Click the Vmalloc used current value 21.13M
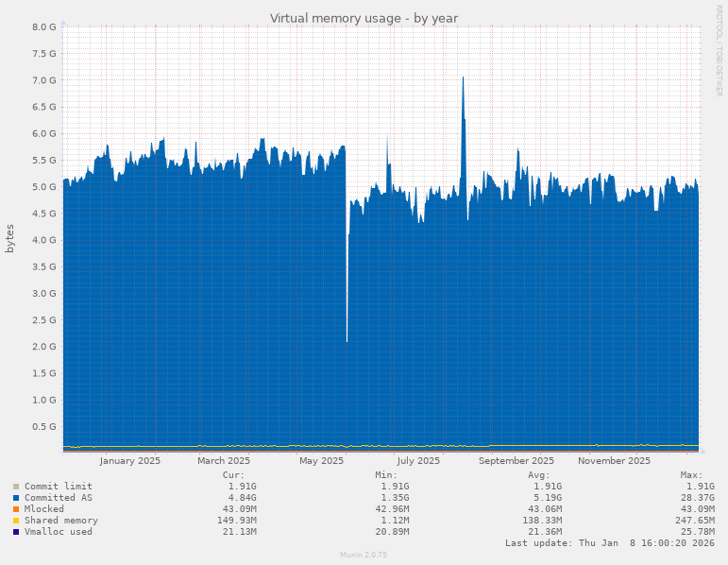The height and width of the screenshot is (565, 728). [x=239, y=532]
